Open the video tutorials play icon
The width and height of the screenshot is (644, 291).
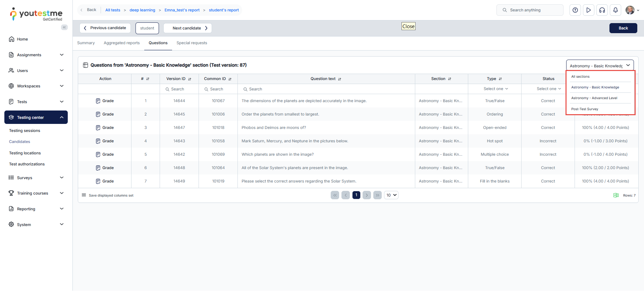[588, 10]
